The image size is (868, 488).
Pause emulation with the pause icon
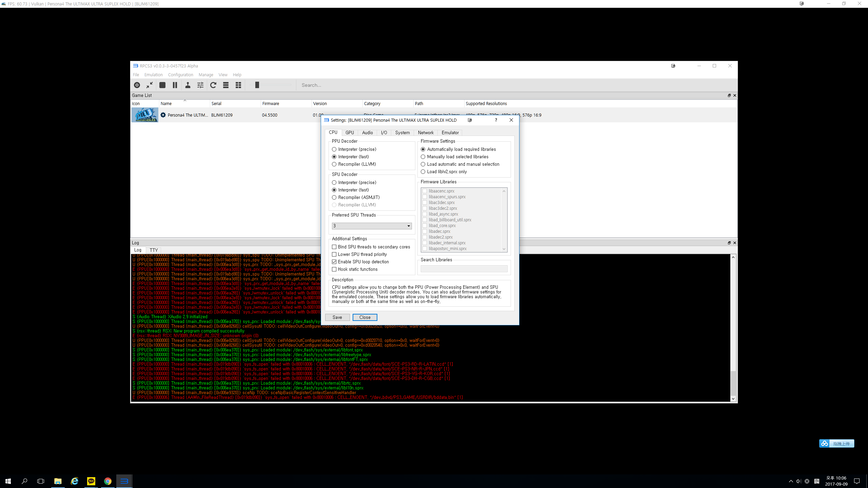(175, 85)
